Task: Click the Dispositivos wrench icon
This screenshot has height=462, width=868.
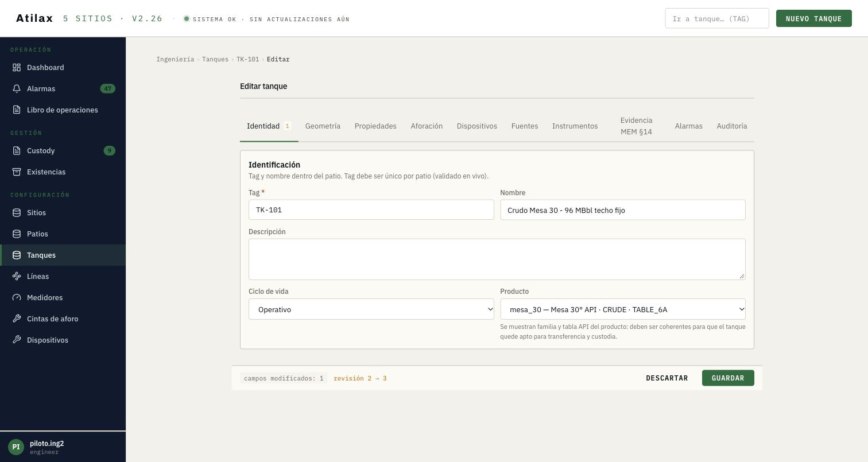Action: click(x=17, y=340)
